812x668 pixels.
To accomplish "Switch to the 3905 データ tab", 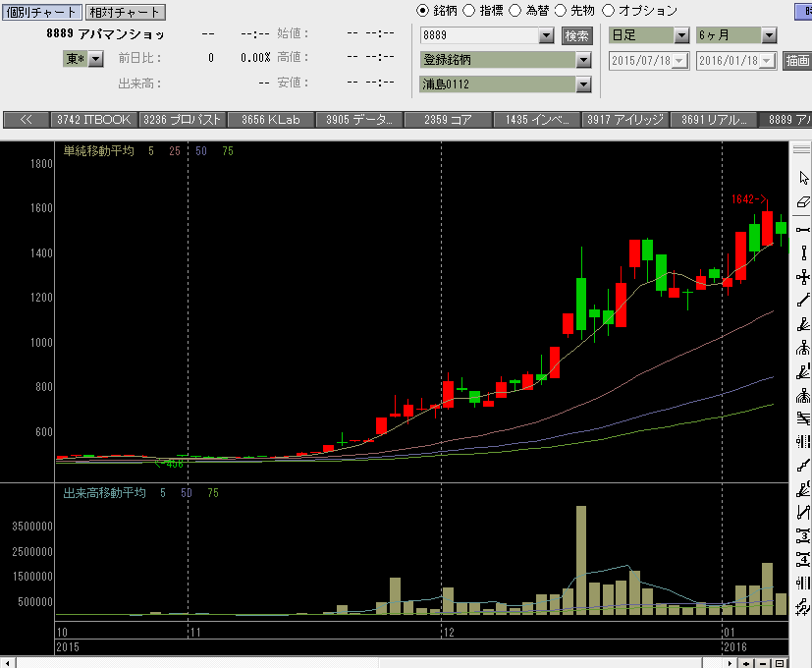I will point(359,120).
